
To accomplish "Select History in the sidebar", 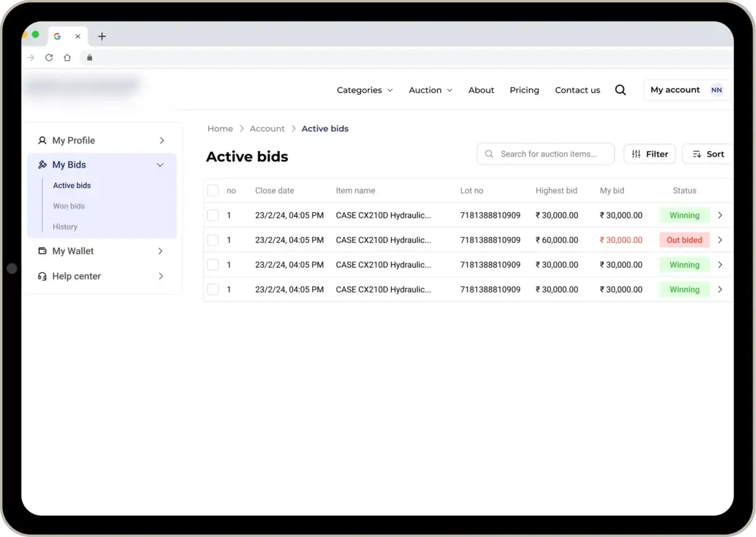I will [x=65, y=227].
